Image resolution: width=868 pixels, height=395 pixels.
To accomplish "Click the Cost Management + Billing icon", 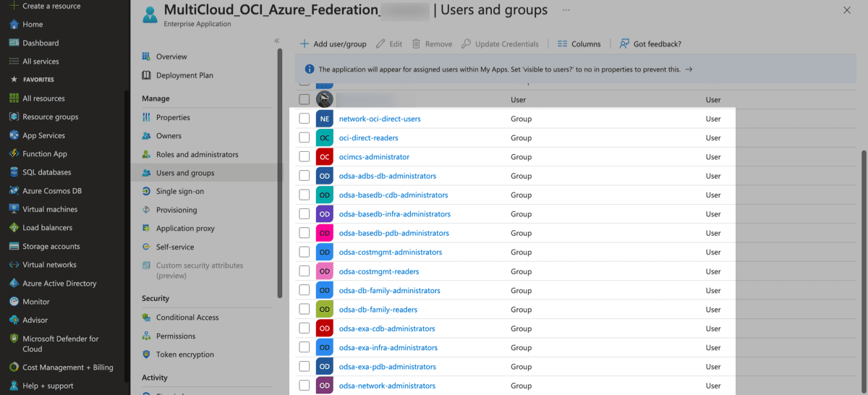I will tap(14, 368).
